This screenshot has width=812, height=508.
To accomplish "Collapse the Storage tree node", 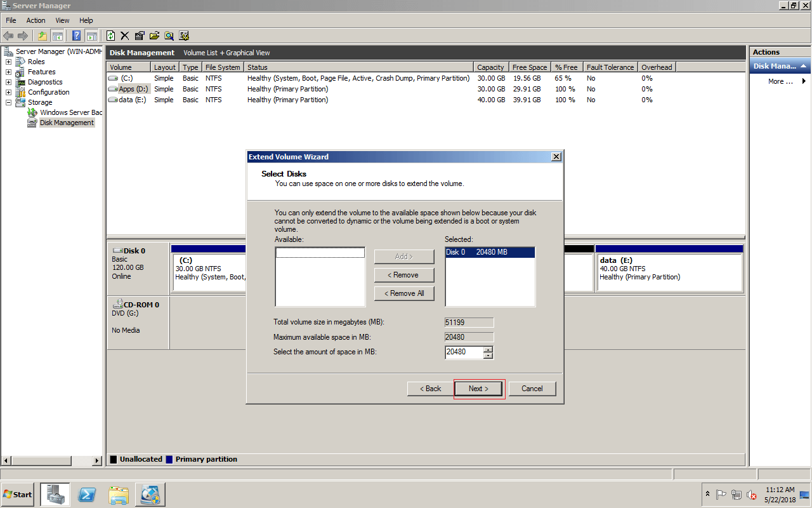I will click(8, 102).
